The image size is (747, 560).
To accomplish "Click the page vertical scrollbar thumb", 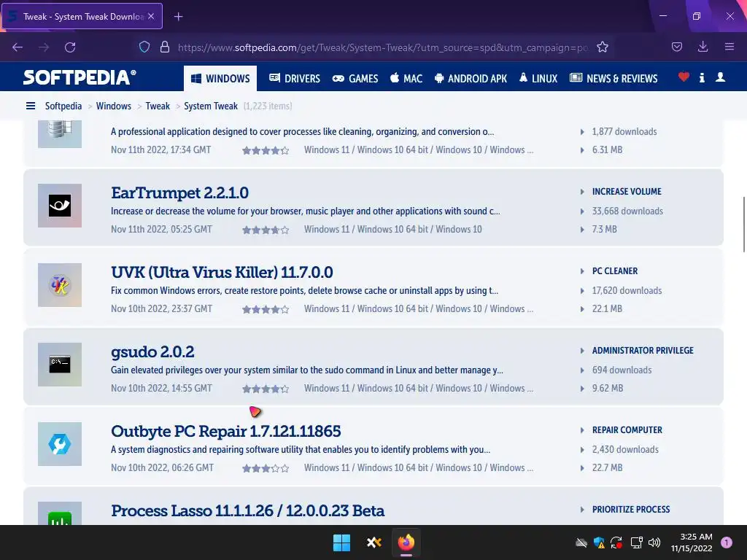I will tap(743, 224).
